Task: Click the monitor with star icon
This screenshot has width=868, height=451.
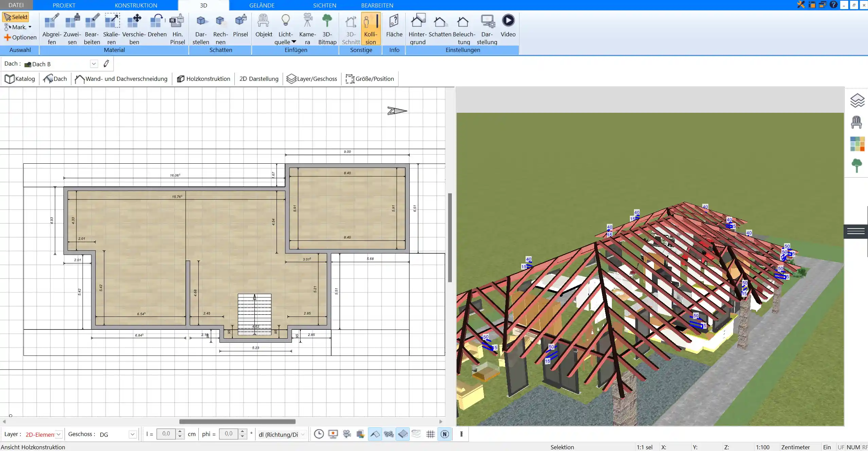Action: (333, 434)
